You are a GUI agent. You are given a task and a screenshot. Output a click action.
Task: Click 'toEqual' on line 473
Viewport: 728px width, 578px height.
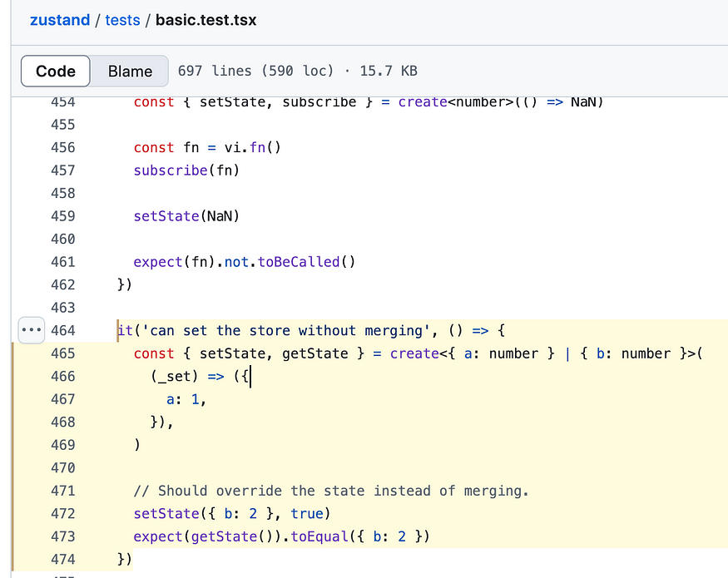point(319,536)
